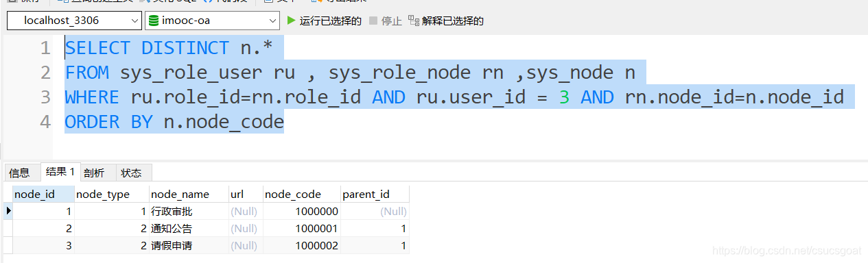Image resolution: width=868 pixels, height=263 pixels.
Task: Select the node_code cell 1000000
Action: [301, 212]
